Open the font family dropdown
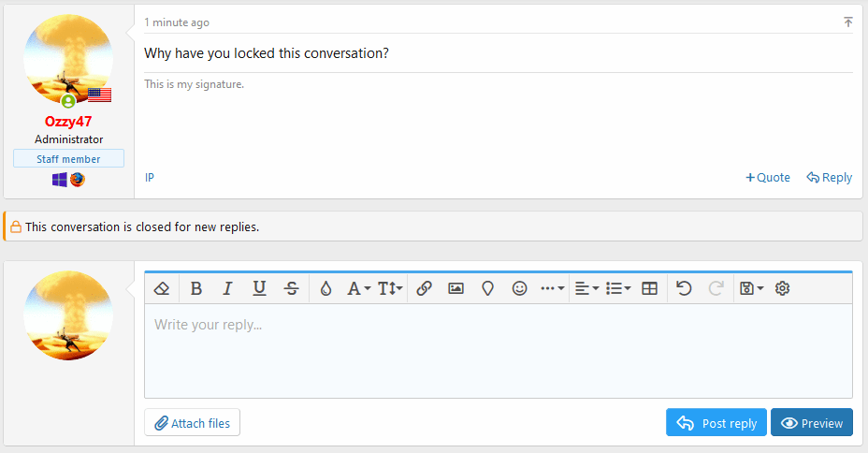The image size is (868, 453). [359, 289]
